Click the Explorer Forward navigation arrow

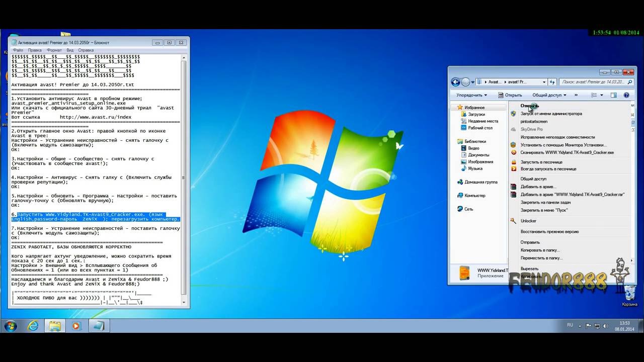pos(466,82)
